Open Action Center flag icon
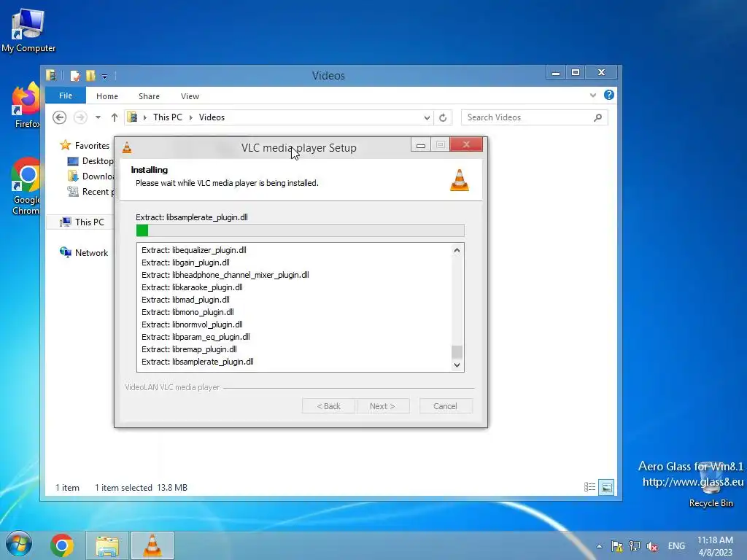Image resolution: width=747 pixels, height=560 pixels. (x=617, y=546)
